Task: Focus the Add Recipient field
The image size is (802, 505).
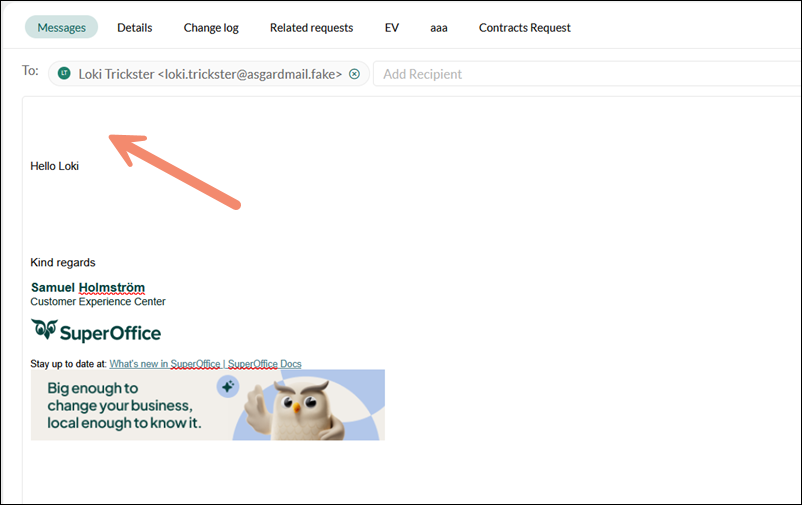Action: point(580,74)
